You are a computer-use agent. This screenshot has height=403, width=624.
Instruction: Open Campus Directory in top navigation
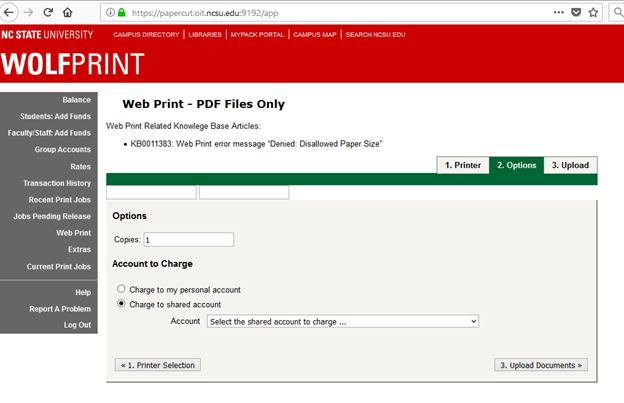[146, 35]
